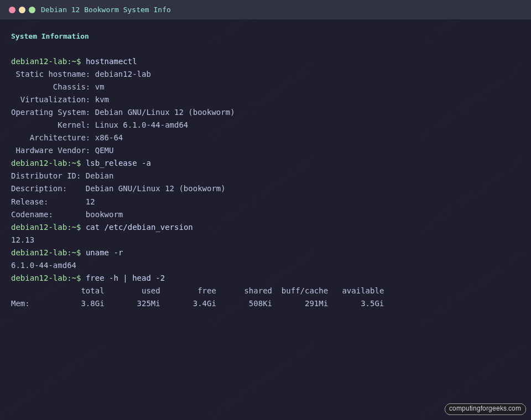Click the 'free -h | head -2' command
This screenshot has width=531, height=420.
[x=125, y=278]
